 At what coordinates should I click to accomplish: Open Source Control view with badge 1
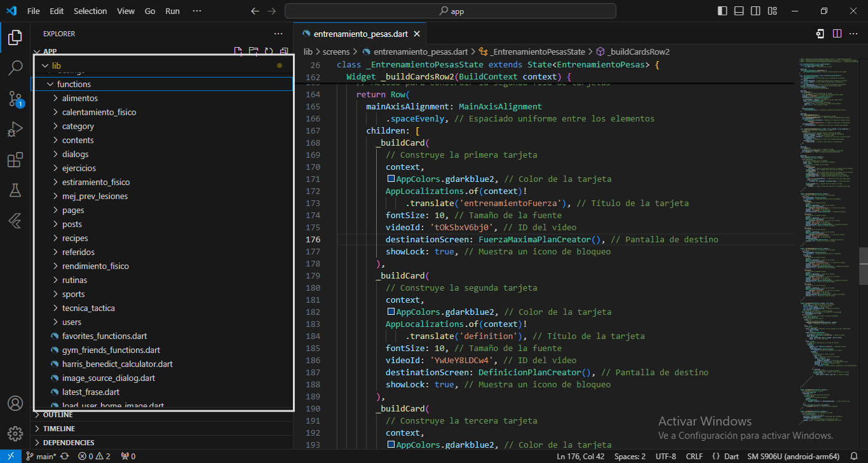click(15, 99)
